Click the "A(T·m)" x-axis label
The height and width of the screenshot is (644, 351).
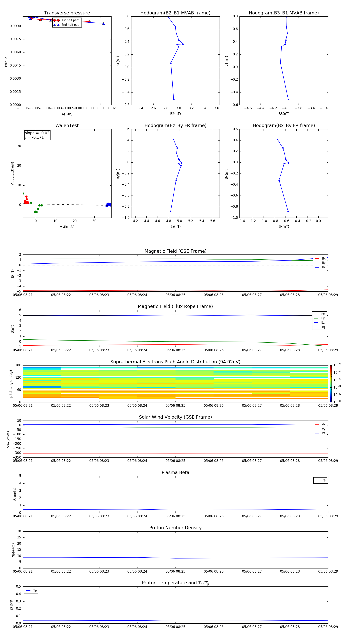click(67, 114)
